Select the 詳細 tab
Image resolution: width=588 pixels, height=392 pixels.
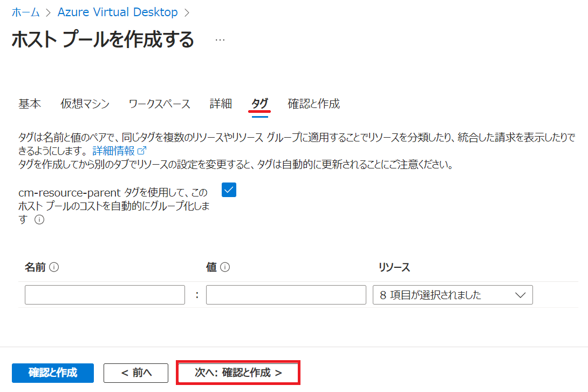tap(221, 104)
